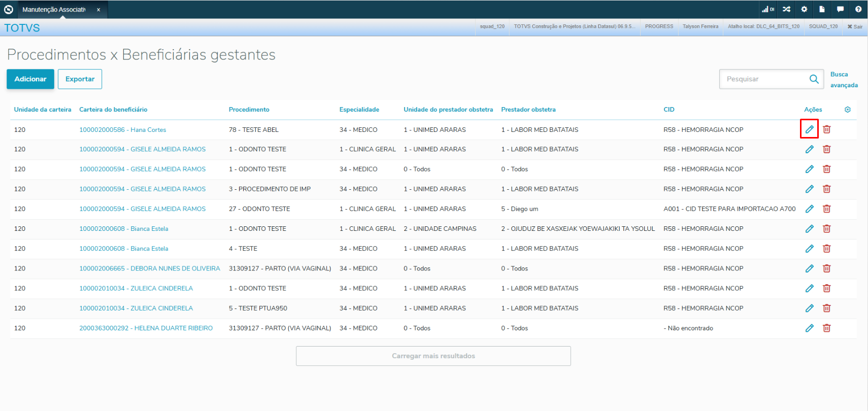Screen dimensions: 868x411
Task: Click the Talyson Ferreira user label
Action: pos(700,26)
